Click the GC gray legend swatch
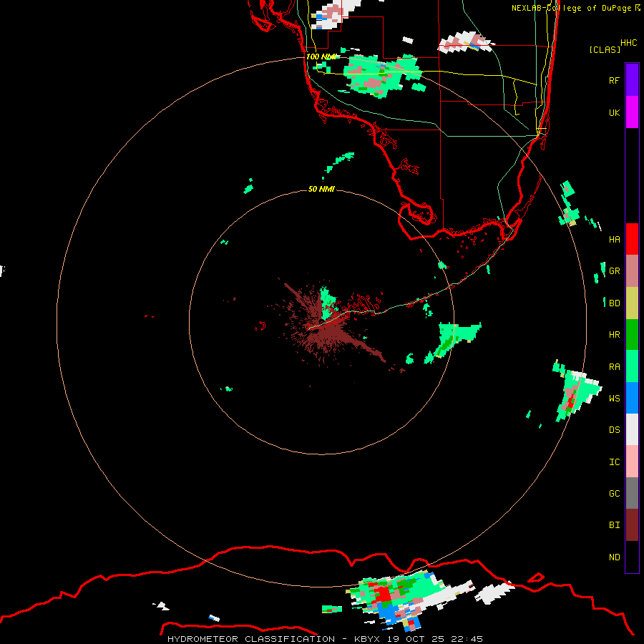The width and height of the screenshot is (644, 644). [x=632, y=493]
